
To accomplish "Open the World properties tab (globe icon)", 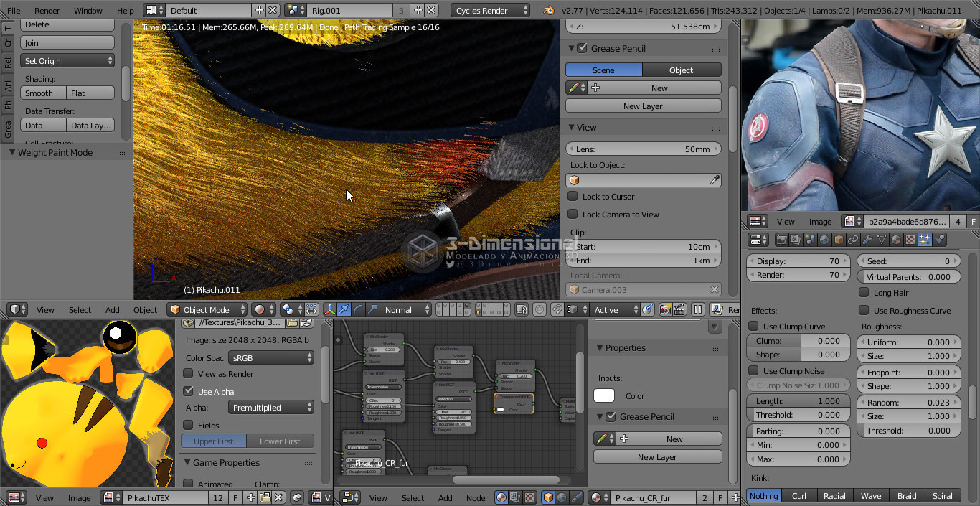I will [824, 240].
